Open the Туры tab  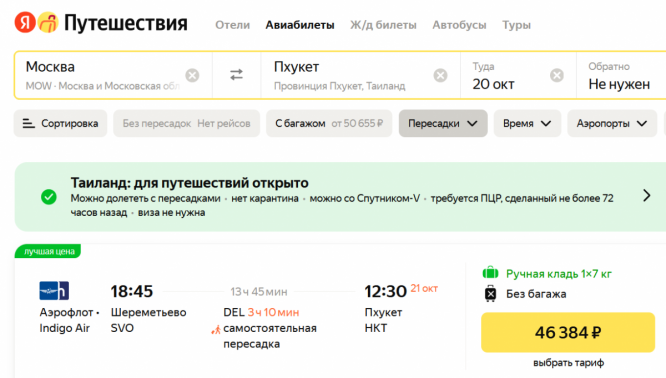[516, 25]
